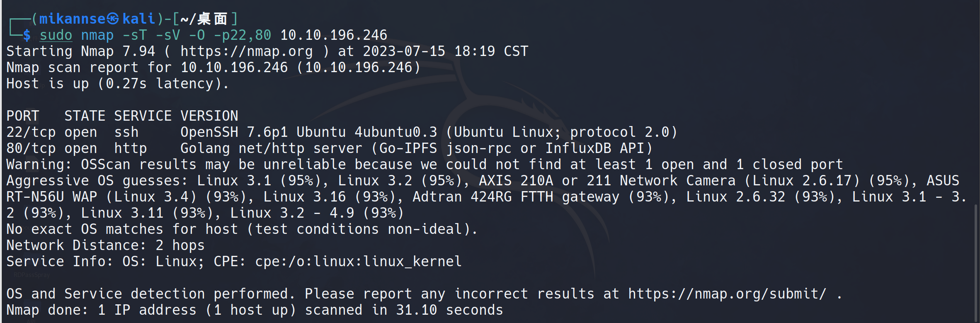Viewport: 980px width, 323px height.
Task: Open the https://nmap.org link in the Starting line
Action: pyautogui.click(x=247, y=51)
